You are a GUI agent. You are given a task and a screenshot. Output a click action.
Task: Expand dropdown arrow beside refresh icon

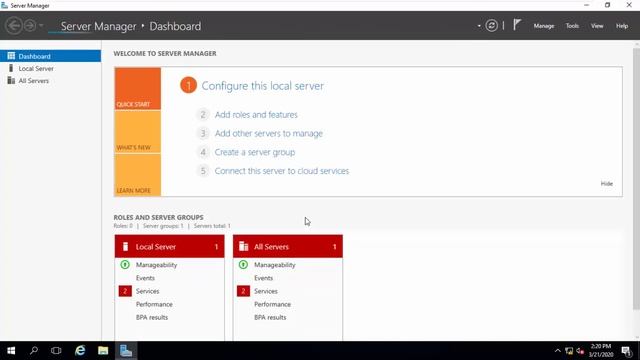tap(479, 26)
